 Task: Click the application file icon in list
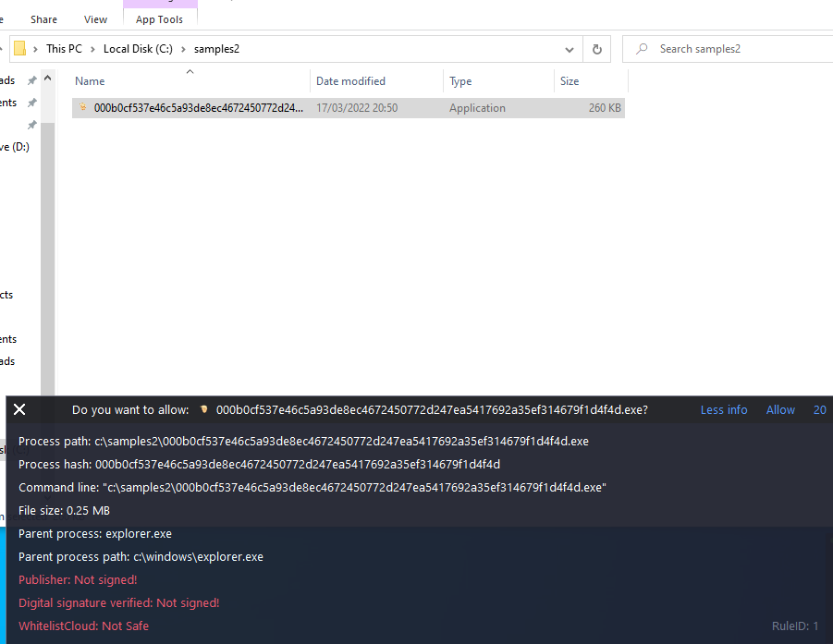(82, 108)
